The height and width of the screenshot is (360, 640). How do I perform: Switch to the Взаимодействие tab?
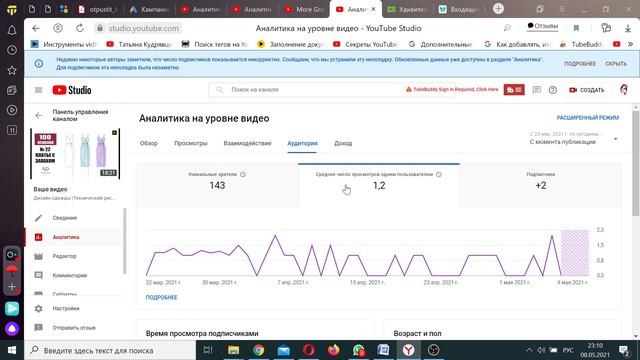pyautogui.click(x=247, y=143)
